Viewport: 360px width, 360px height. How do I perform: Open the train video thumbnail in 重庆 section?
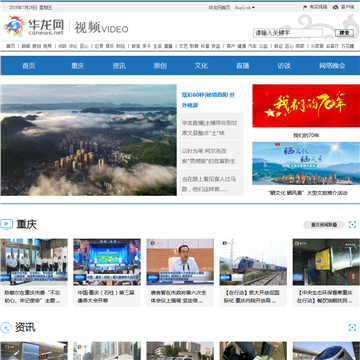click(x=253, y=262)
